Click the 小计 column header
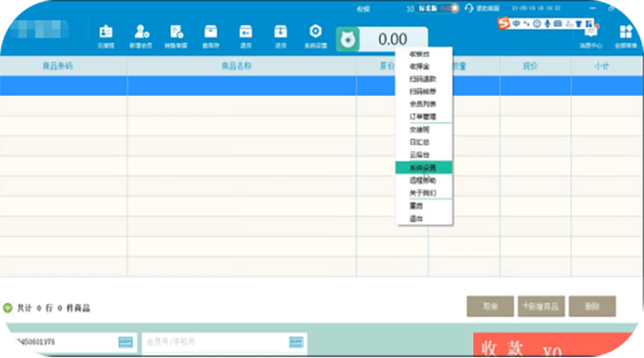This screenshot has height=358, width=644. tap(602, 65)
